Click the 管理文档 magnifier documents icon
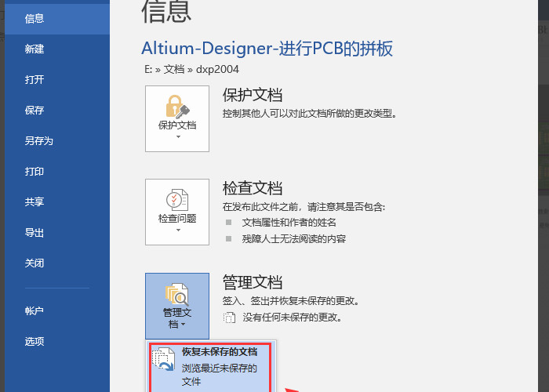The image size is (549, 392). 177,294
